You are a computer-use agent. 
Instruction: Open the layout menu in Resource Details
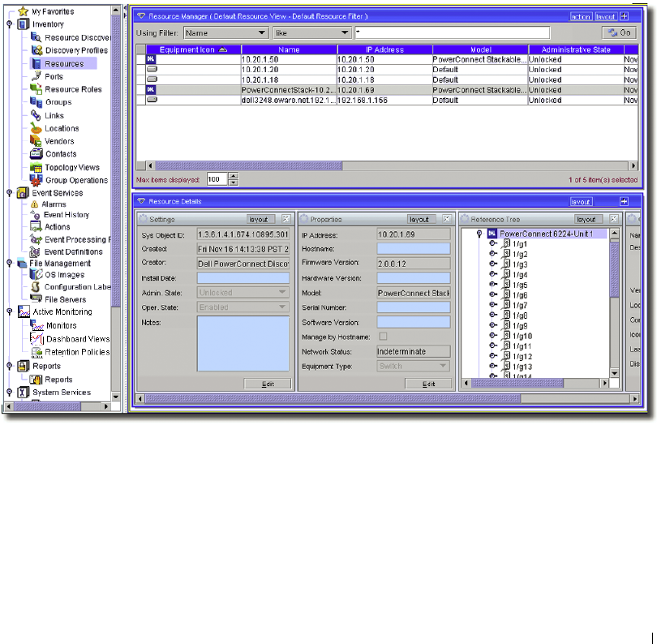581,202
